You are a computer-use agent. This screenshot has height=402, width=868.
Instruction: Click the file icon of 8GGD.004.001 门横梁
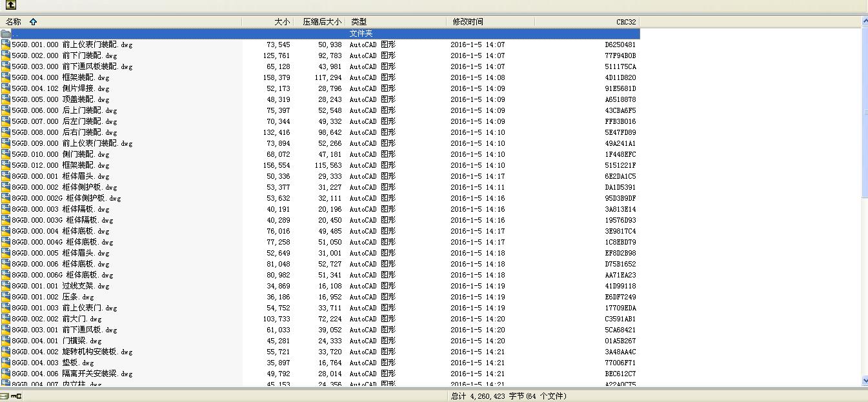click(6, 341)
